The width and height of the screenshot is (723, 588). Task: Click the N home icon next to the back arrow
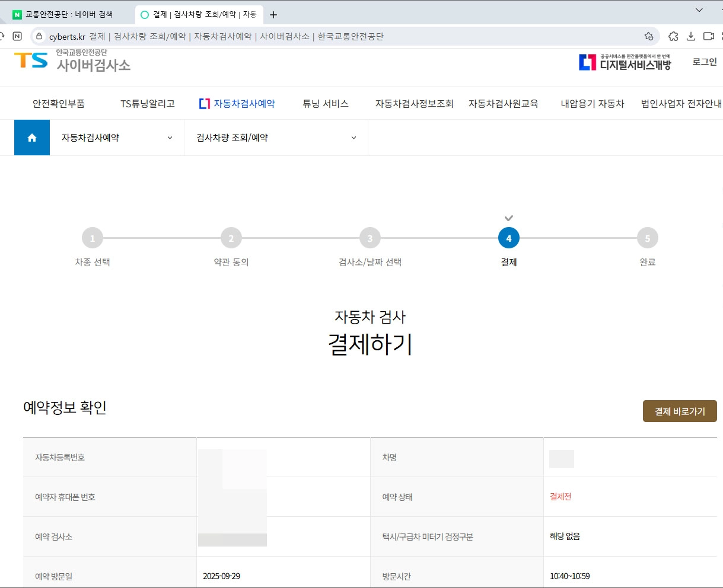click(x=17, y=36)
